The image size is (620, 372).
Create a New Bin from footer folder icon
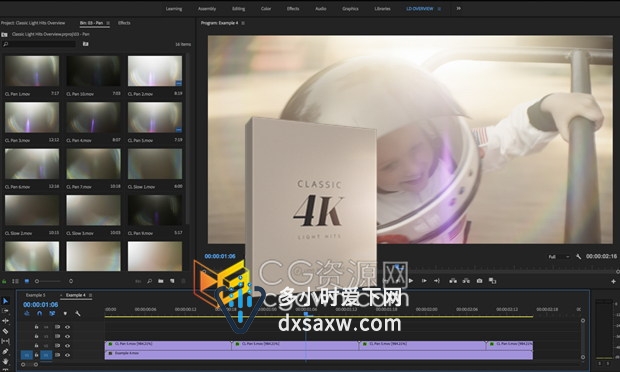click(161, 281)
